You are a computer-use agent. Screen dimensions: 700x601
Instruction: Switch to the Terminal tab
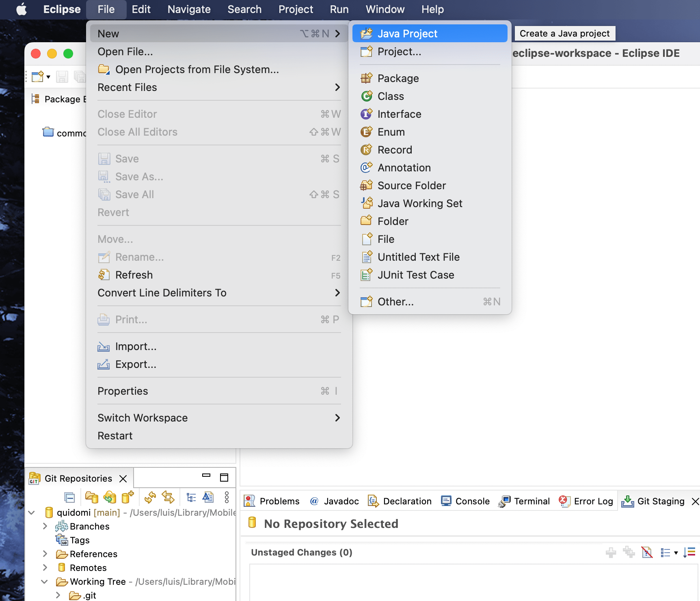tap(524, 501)
